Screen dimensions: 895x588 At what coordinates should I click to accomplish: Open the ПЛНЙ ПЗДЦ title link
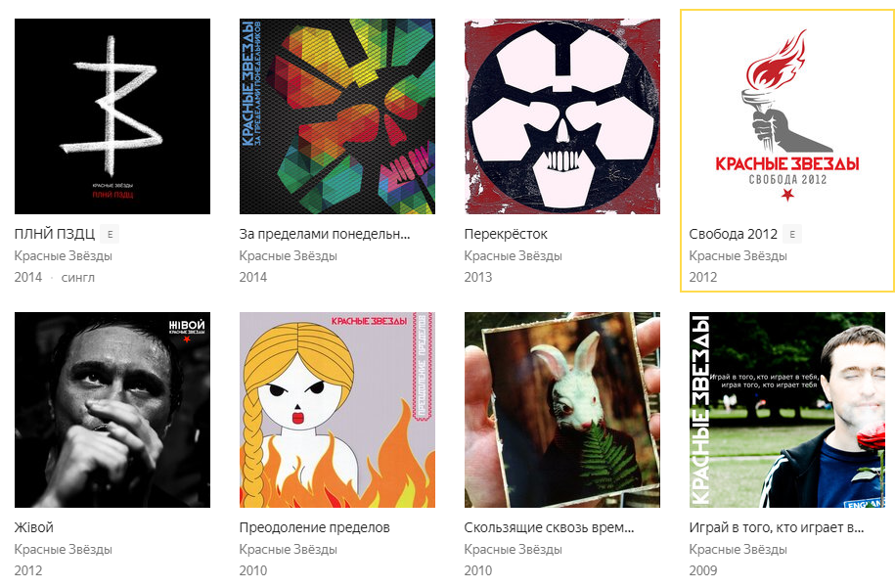pyautogui.click(x=55, y=234)
